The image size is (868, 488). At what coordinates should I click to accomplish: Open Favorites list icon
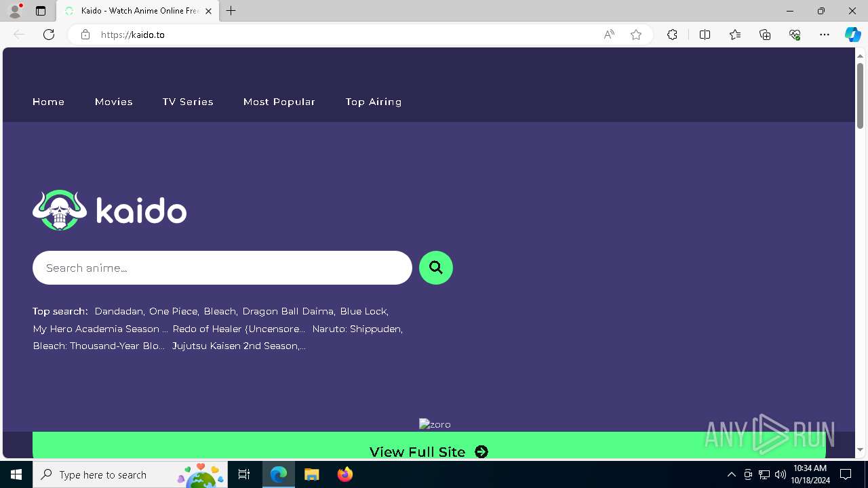coord(735,35)
